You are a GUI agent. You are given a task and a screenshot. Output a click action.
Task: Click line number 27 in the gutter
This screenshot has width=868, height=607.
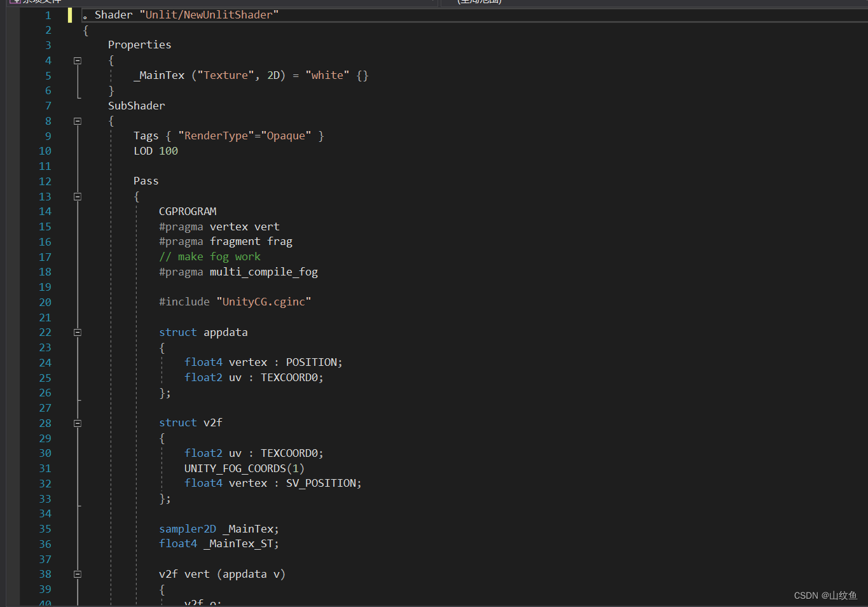click(x=45, y=408)
